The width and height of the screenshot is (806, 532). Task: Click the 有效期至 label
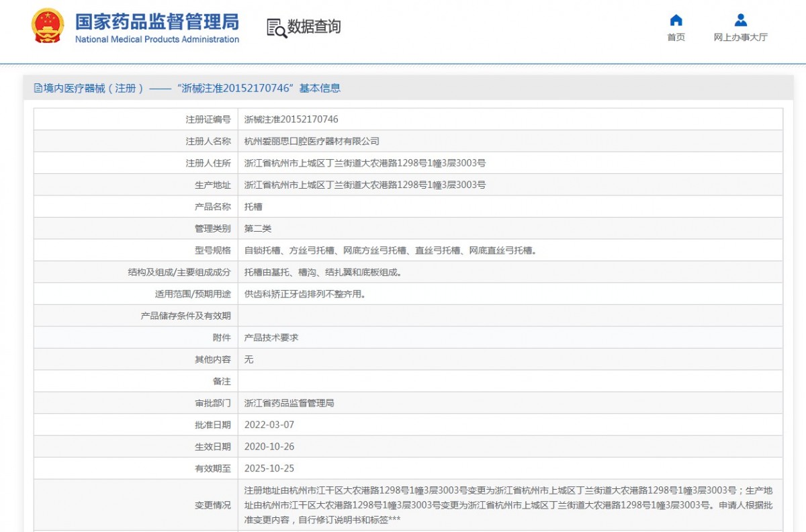tap(213, 469)
